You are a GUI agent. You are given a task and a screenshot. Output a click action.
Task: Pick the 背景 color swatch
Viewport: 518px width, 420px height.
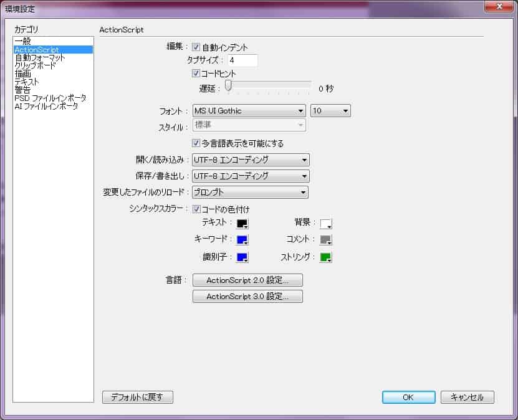(x=326, y=224)
